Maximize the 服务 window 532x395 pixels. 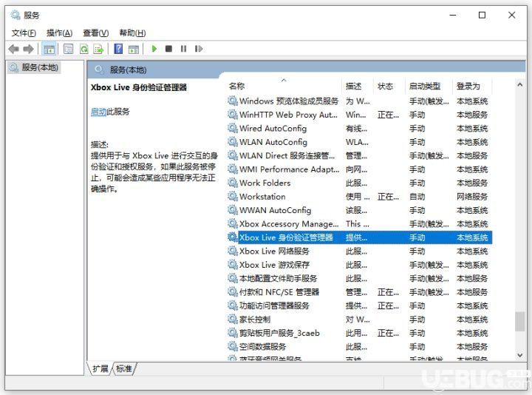coord(482,15)
